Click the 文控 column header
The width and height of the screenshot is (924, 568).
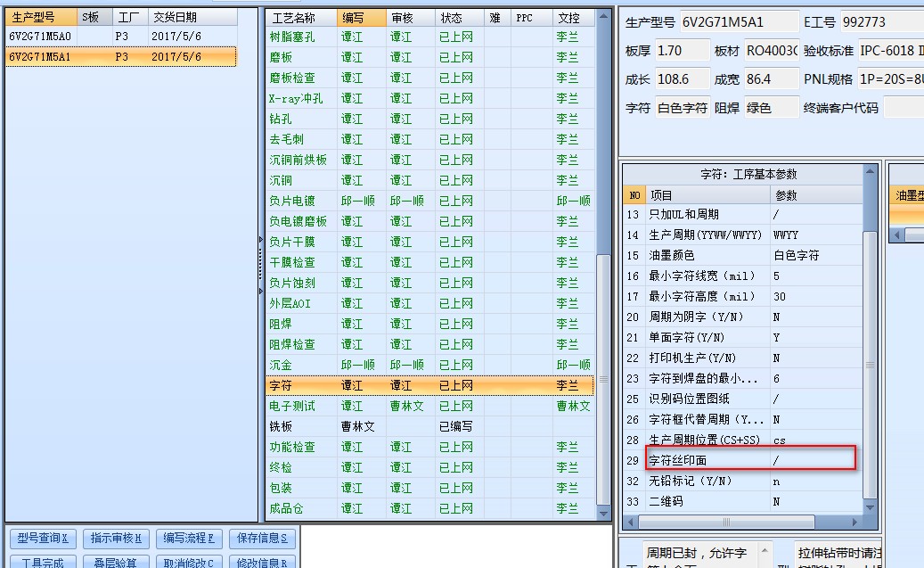click(573, 19)
